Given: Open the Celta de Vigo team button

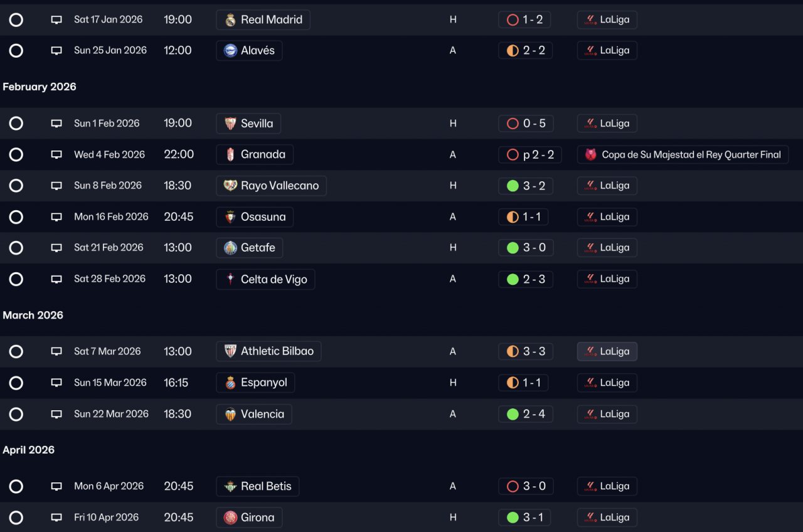Looking at the screenshot, I should [x=265, y=279].
